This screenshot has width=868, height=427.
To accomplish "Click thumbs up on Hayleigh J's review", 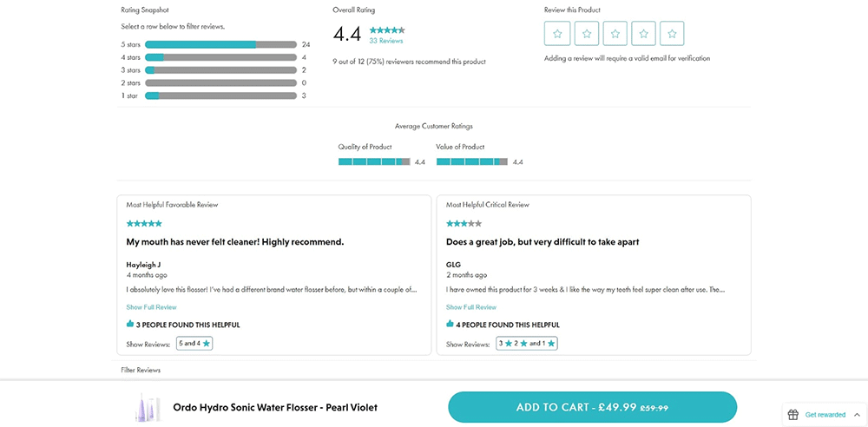I will click(x=130, y=325).
